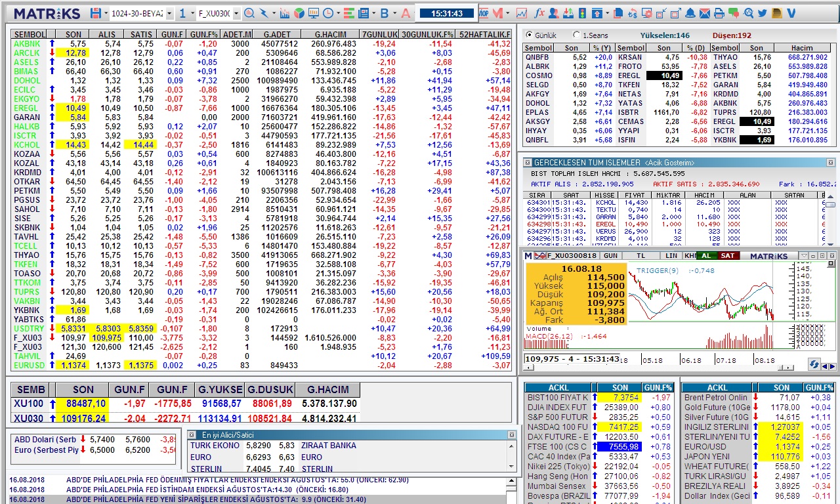This screenshot has height=504, width=840.
Task: Sort table by GUN.F% column header
Action: tap(203, 34)
